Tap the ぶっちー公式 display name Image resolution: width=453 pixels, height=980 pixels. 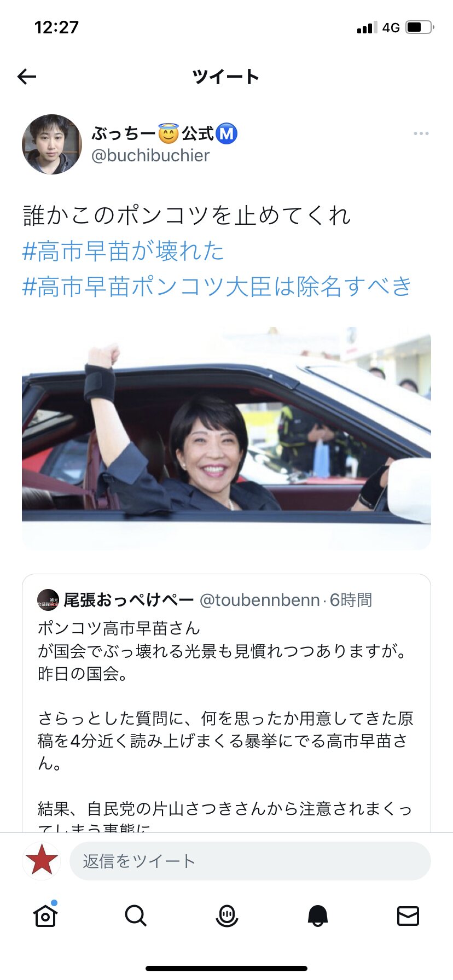click(164, 133)
